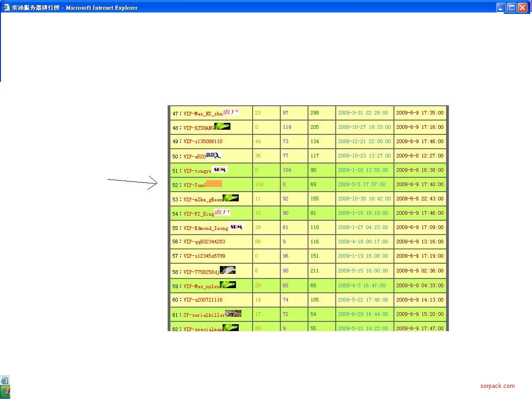The image size is (532, 399).
Task: Maximize the Internet Explorer window
Action: tap(512, 7)
